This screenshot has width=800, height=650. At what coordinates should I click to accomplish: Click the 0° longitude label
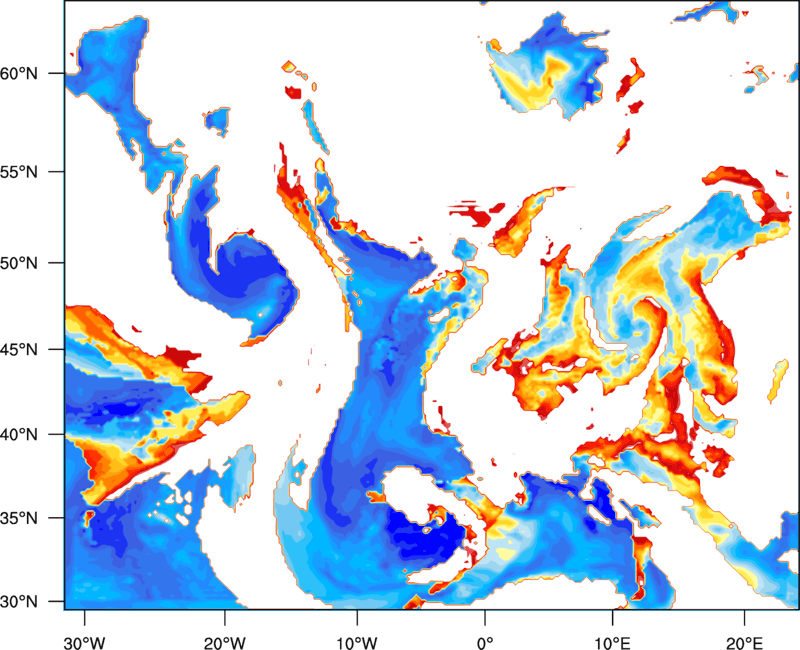tap(485, 643)
